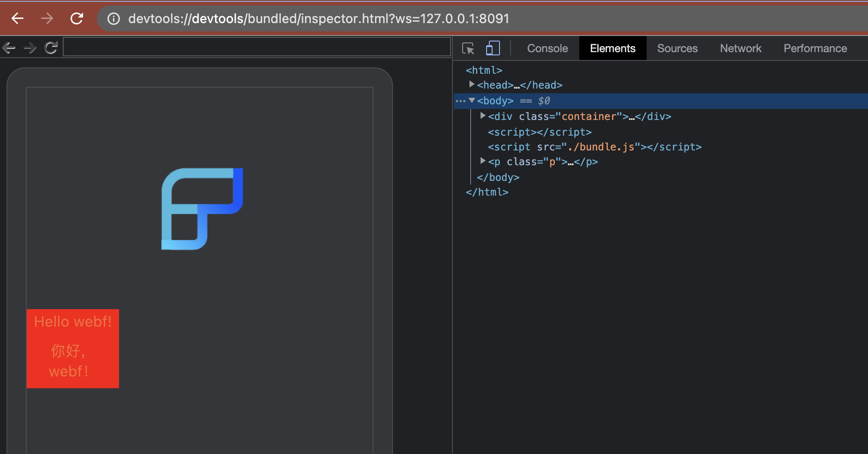Image resolution: width=868 pixels, height=454 pixels.
Task: Navigate forward in the inspected page preview
Action: [x=30, y=48]
